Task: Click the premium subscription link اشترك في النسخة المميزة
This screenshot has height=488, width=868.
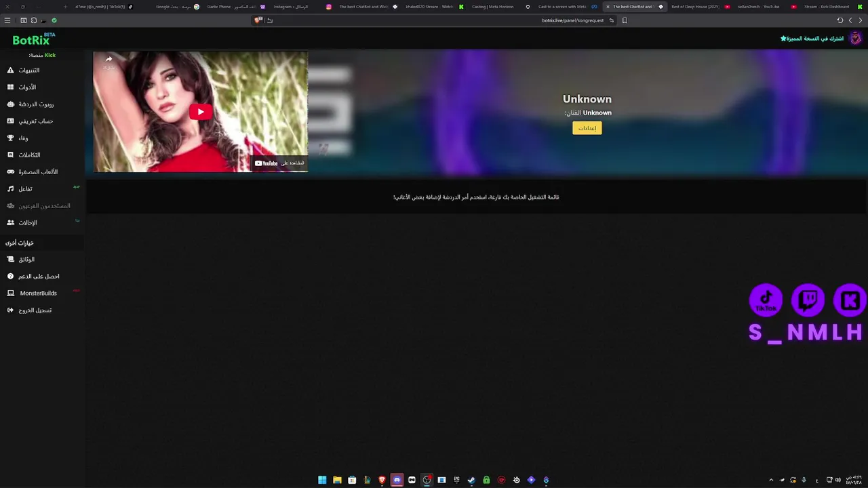Action: point(812,39)
